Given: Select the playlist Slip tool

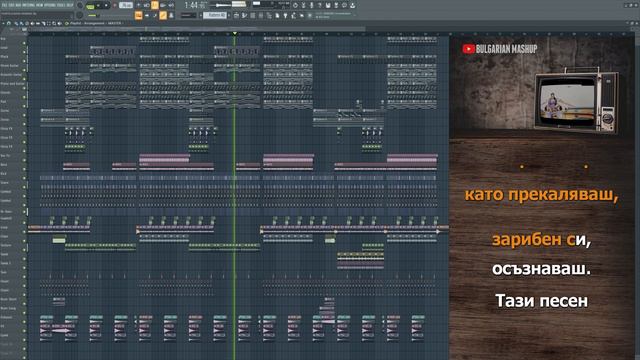Looking at the screenshot, I should 38,23.
